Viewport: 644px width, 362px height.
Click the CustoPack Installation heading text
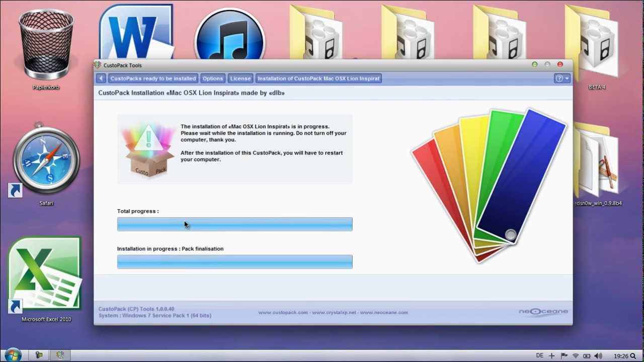pos(191,93)
